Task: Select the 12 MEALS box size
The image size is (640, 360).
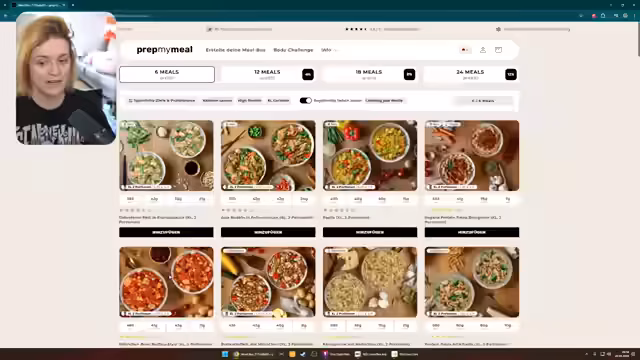Action: pyautogui.click(x=268, y=74)
